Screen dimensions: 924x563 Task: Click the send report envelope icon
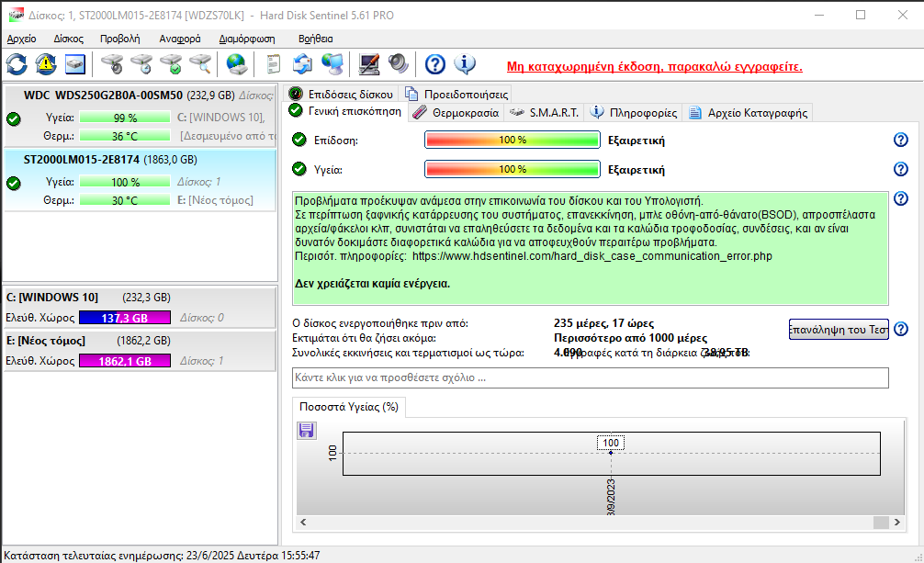coord(303,64)
